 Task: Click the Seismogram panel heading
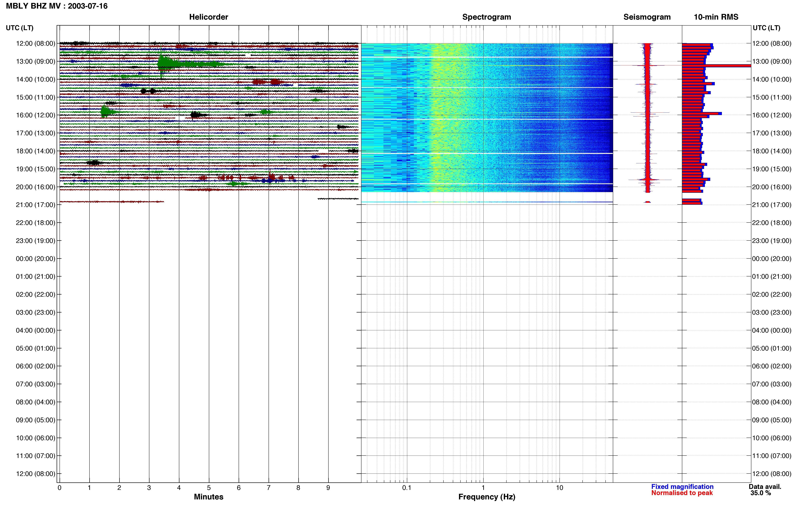(x=647, y=17)
